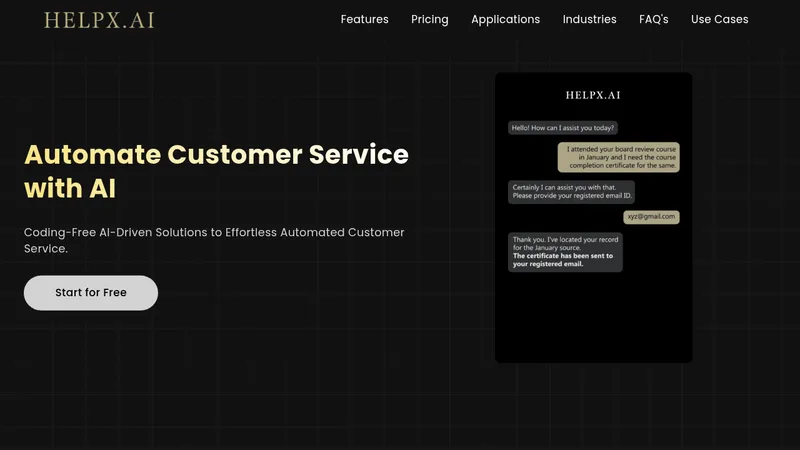Viewport: 800px width, 450px height.
Task: Click the Start for Free button
Action: (91, 293)
